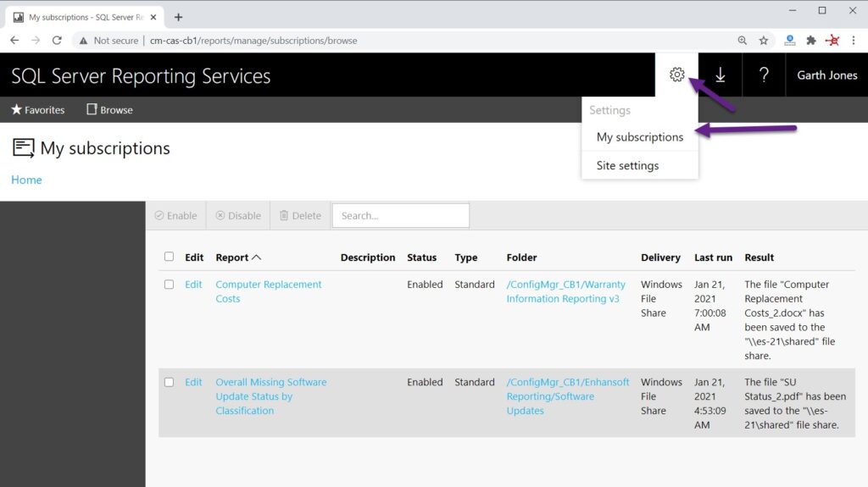Open the Favorites tab
This screenshot has height=487, width=868.
pyautogui.click(x=38, y=110)
